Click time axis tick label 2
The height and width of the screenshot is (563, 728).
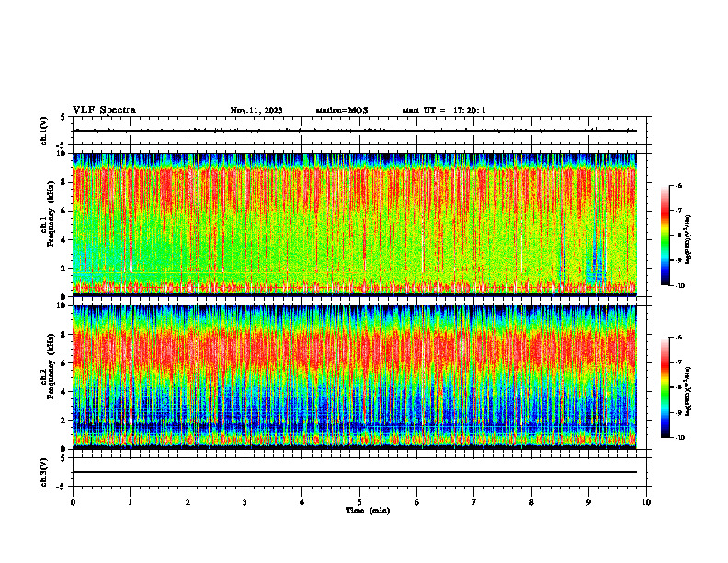188,502
